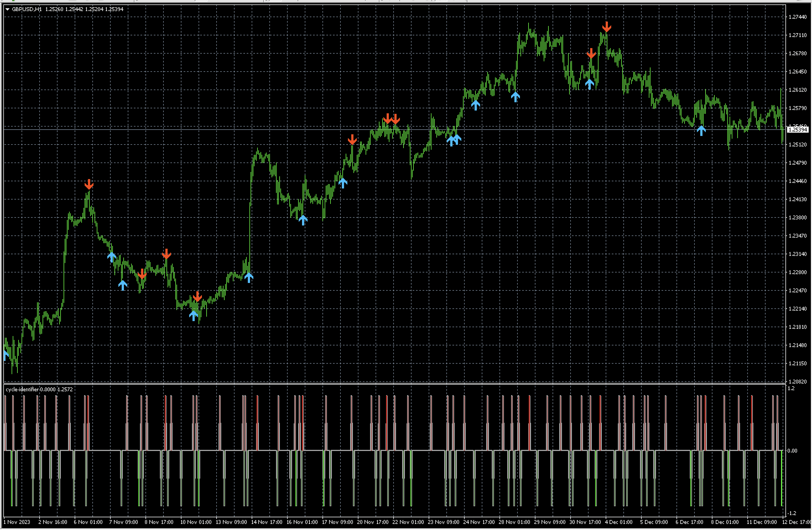Click the OHLC values 1.25260 1.25442 1.25204 1.25394

coord(84,9)
